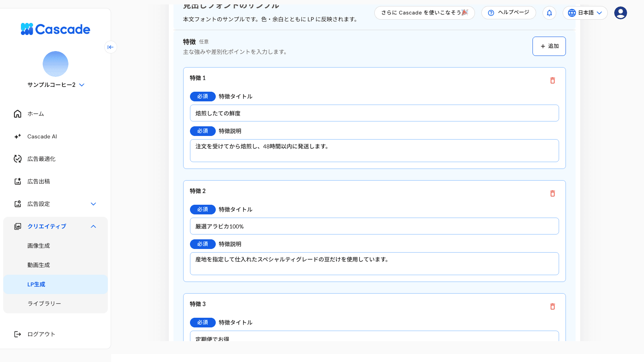The height and width of the screenshot is (362, 644).
Task: Click 主な強みや差別化ポイントを入力します text
Action: point(235,52)
